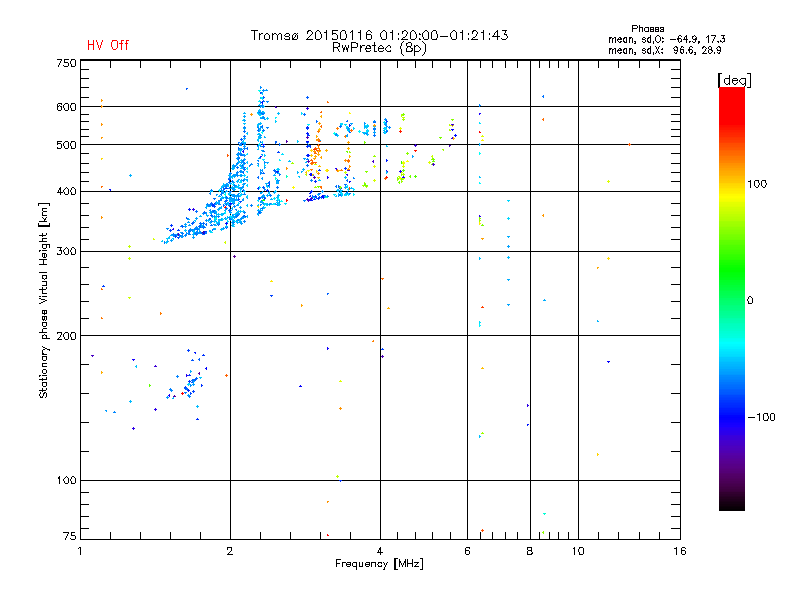
Task: Click the x-axis label '8'
Action: pos(530,551)
